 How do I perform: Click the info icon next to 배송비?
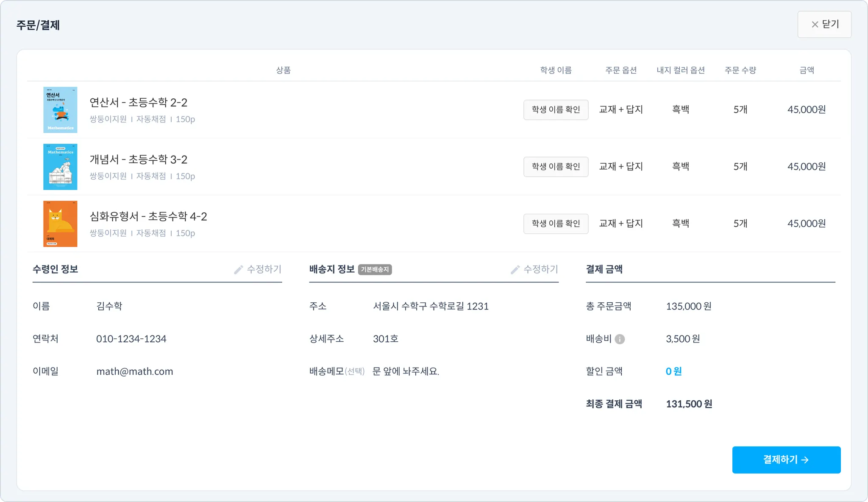(620, 339)
